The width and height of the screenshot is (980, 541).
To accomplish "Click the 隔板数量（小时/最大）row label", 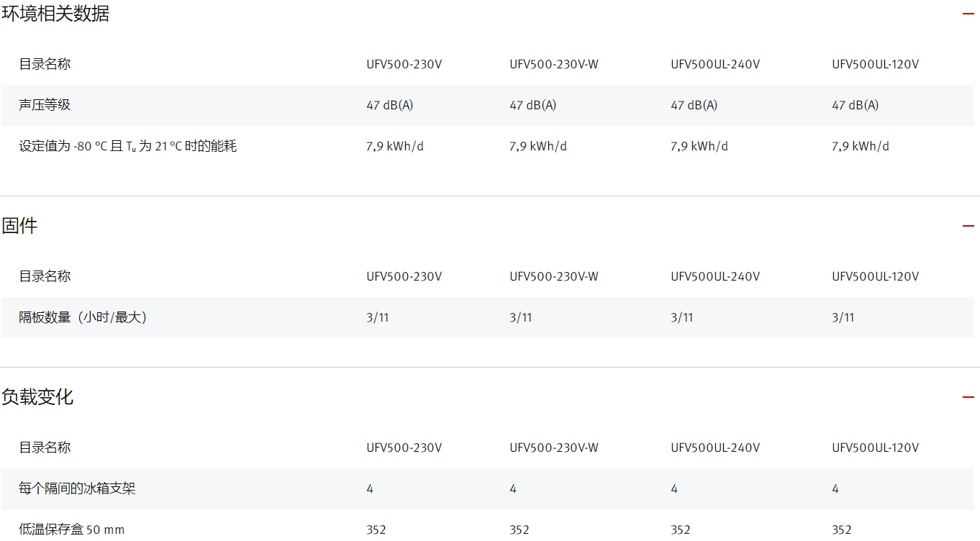I will pyautogui.click(x=83, y=317).
